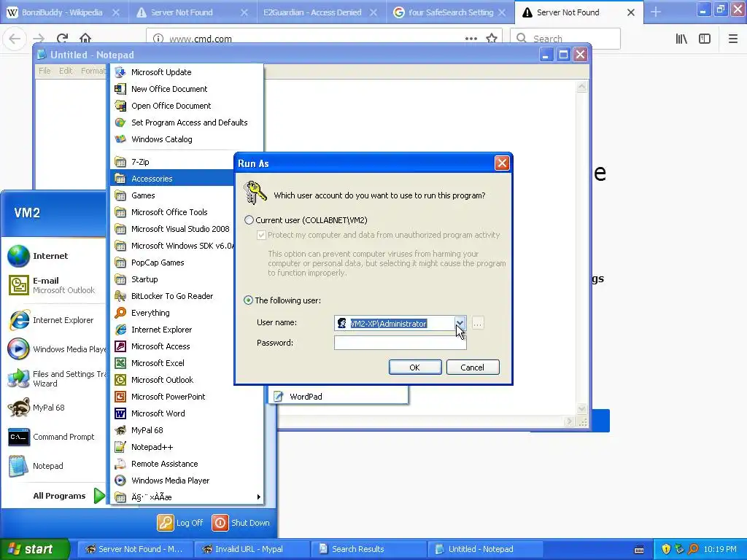Switch to Invalid URL - Mypal taskbar button
Viewport: 747px width, 560px height.
click(252, 549)
